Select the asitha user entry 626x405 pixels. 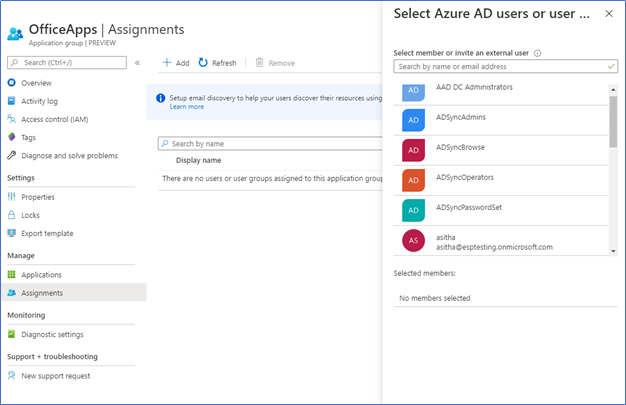tap(501, 241)
